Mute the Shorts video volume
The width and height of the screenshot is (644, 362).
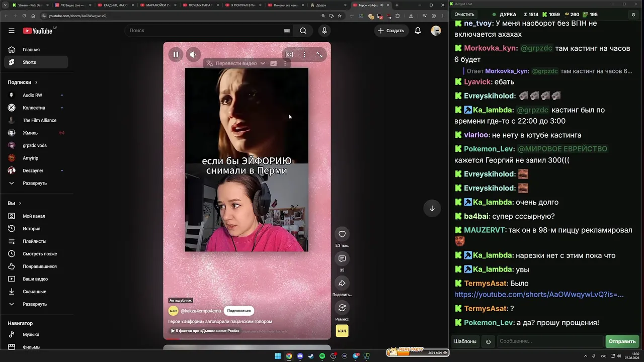[x=193, y=54]
